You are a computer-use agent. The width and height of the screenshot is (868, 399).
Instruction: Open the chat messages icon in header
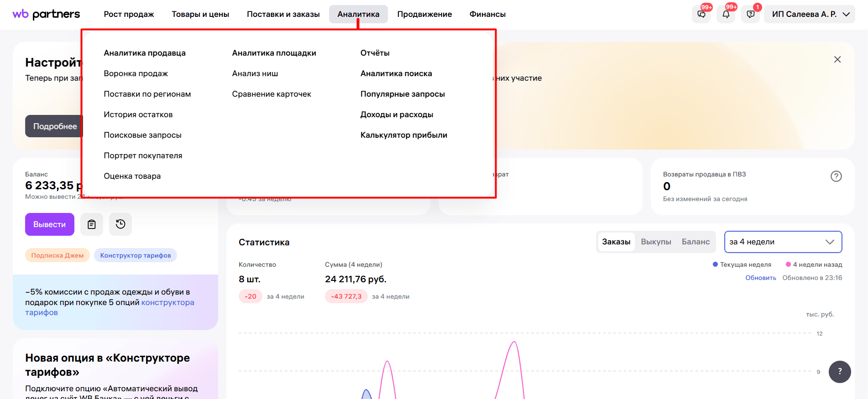[x=701, y=14]
